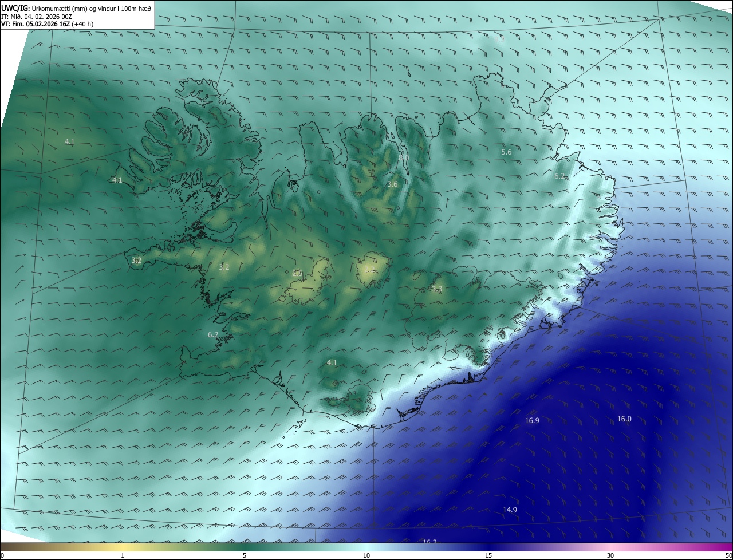Click the 3.3 value on Vatnajökull

tap(437, 289)
